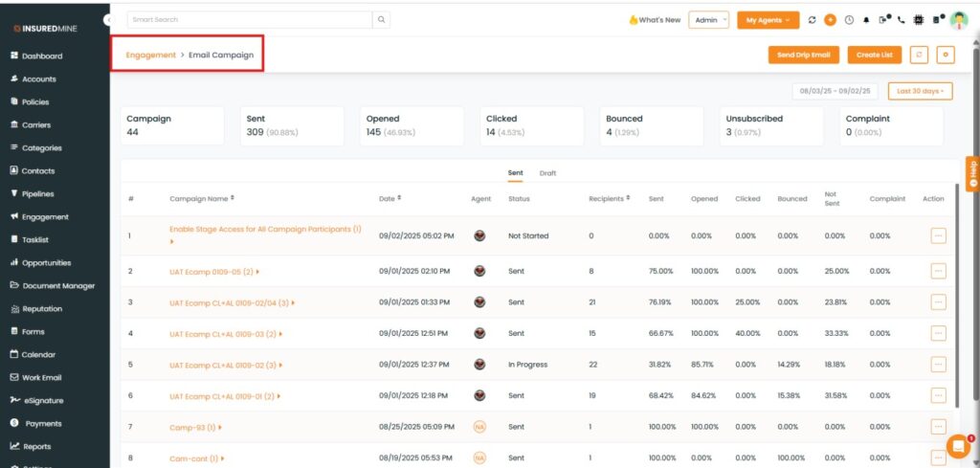Click the settings gear button near Create List

click(x=946, y=56)
